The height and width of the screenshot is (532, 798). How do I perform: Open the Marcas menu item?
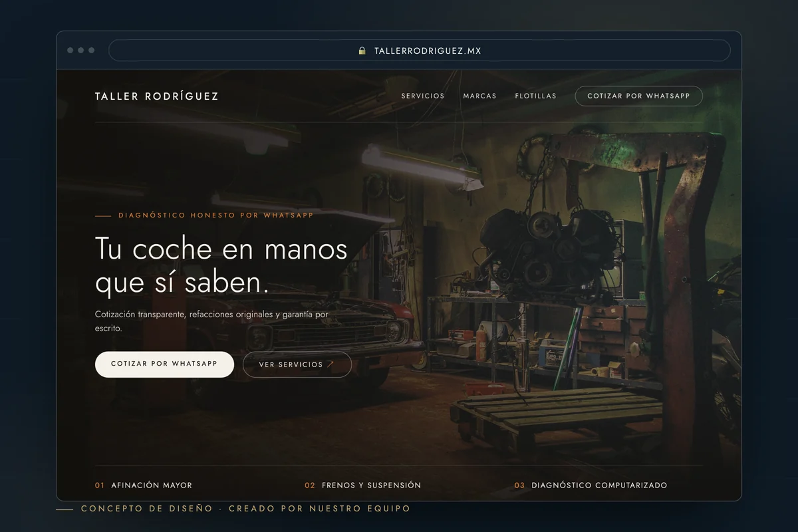coord(479,96)
